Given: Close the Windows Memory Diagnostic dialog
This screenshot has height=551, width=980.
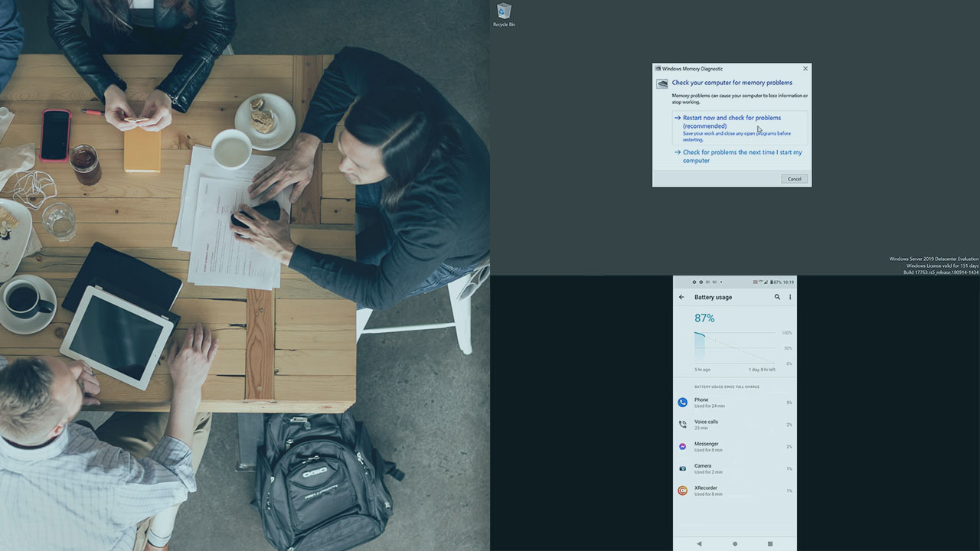Looking at the screenshot, I should [x=805, y=69].
